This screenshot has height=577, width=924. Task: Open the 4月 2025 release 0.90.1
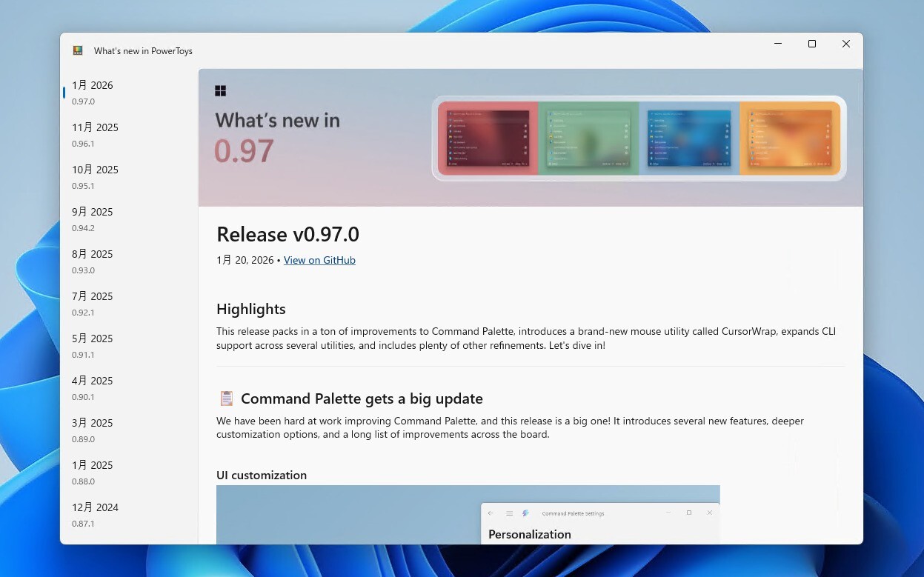coord(129,388)
